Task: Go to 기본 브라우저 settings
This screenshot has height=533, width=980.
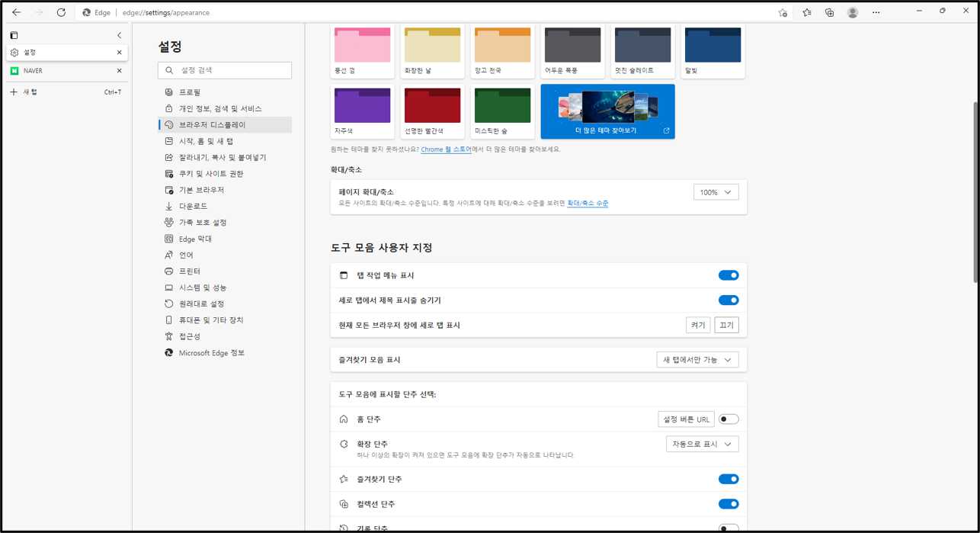Action: (225, 190)
